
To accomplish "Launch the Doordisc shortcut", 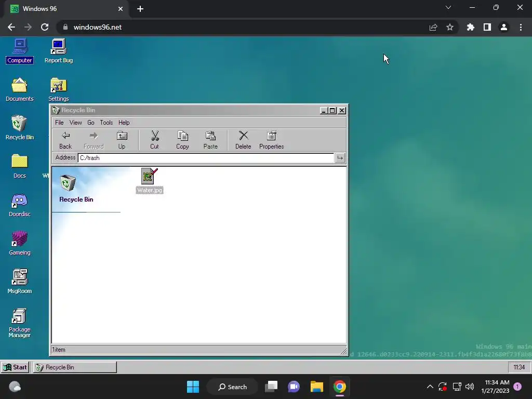I will point(20,205).
